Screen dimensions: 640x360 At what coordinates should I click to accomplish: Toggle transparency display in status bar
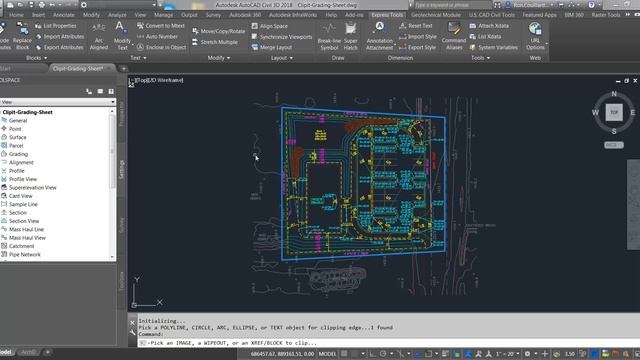click(x=456, y=354)
